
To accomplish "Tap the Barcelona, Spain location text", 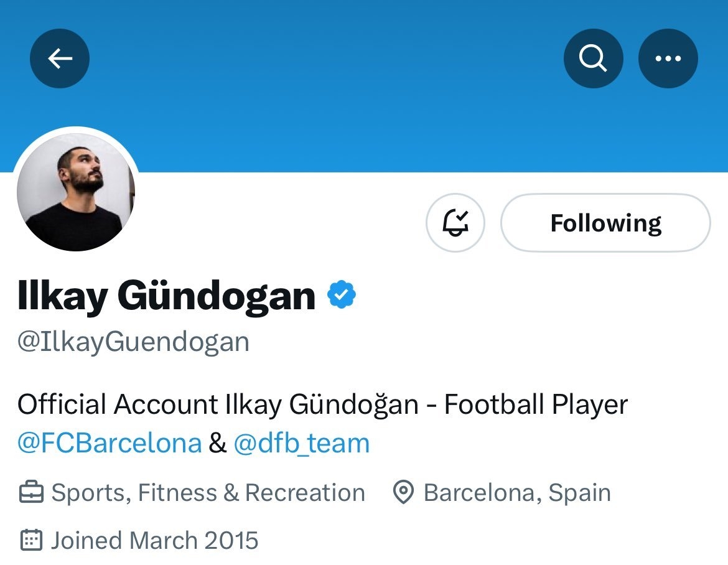I will 517,493.
